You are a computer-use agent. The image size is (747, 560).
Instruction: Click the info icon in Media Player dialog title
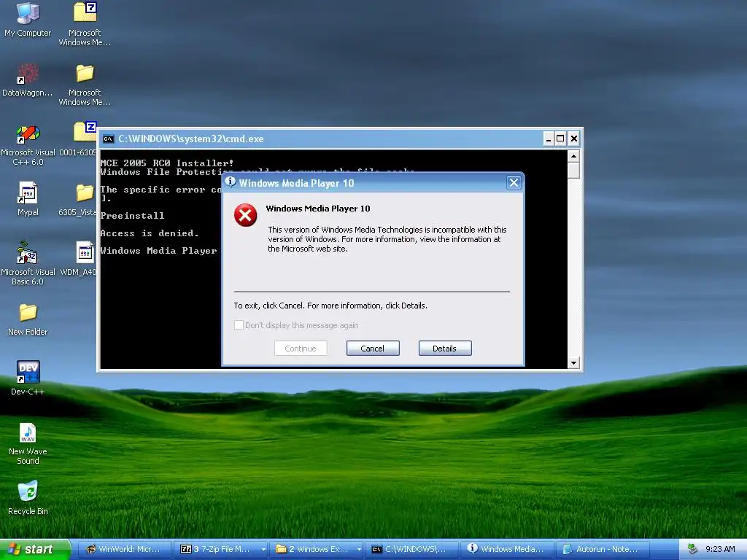coord(231,182)
